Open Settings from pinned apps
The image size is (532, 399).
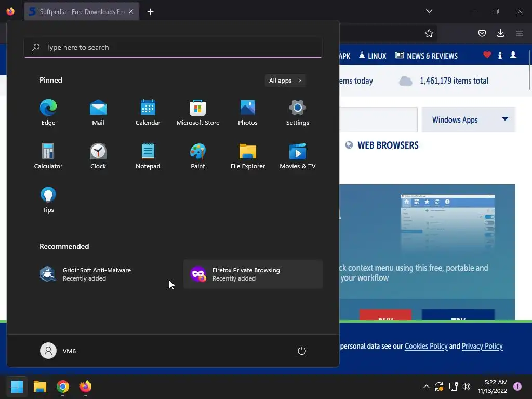click(298, 112)
